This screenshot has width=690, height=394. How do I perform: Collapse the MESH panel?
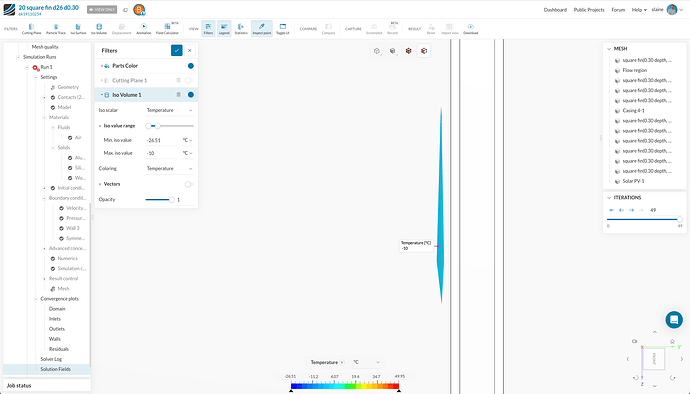[609, 49]
